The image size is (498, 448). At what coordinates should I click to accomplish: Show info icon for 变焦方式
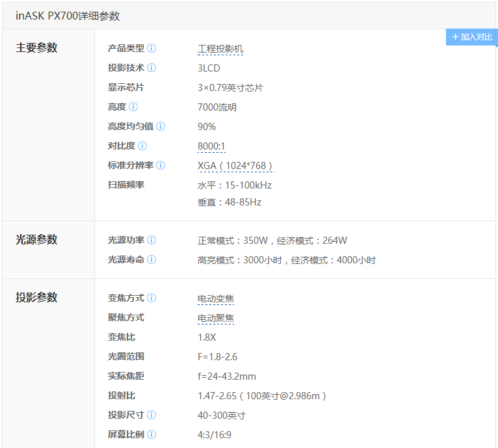tap(151, 298)
